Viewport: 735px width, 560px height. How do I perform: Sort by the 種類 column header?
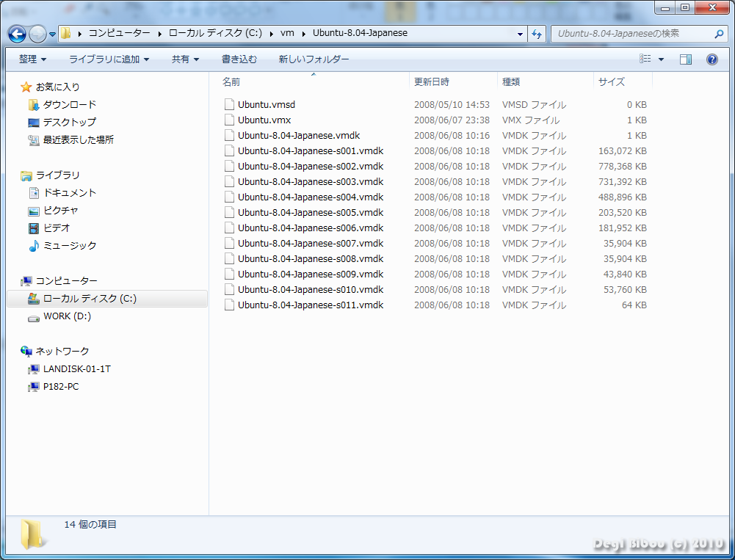coord(545,82)
